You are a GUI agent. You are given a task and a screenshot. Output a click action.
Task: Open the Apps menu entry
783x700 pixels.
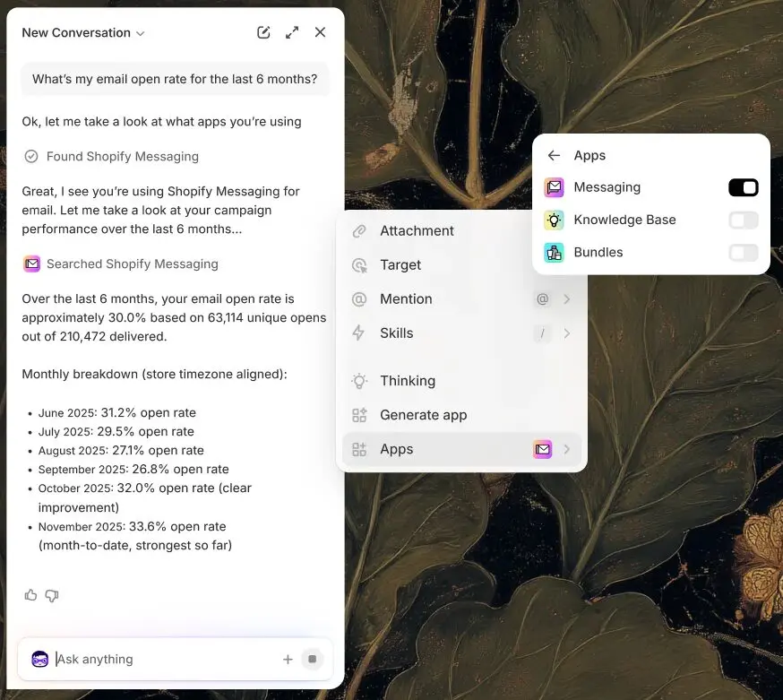[x=396, y=450]
